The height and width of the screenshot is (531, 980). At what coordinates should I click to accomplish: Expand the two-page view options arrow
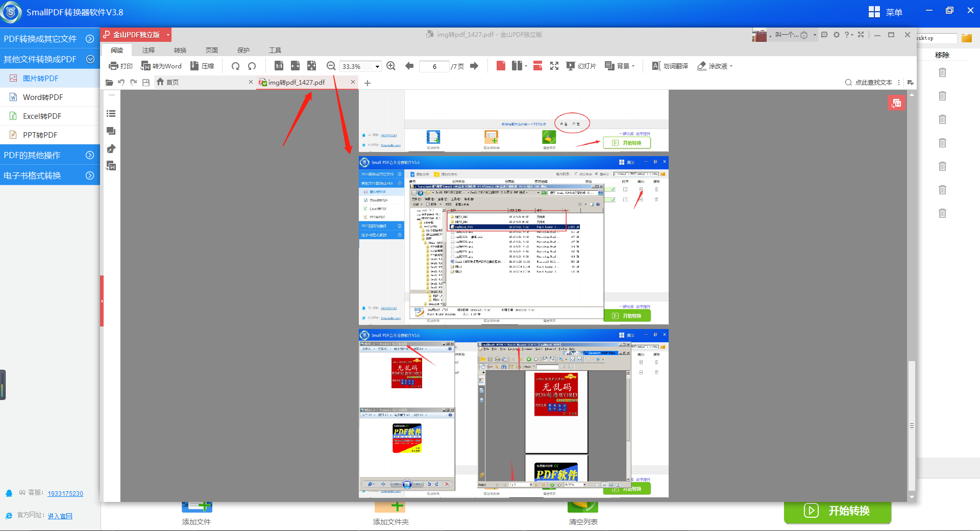[x=526, y=66]
